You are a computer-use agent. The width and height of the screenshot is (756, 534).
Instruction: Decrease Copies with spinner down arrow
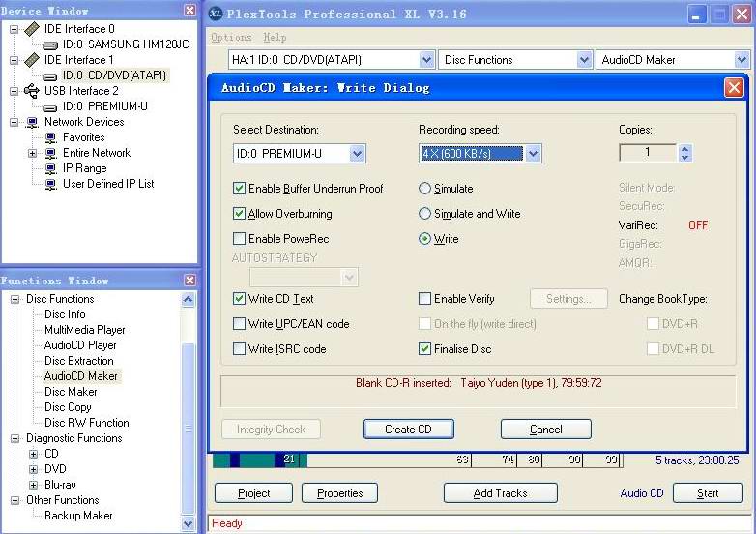click(684, 158)
